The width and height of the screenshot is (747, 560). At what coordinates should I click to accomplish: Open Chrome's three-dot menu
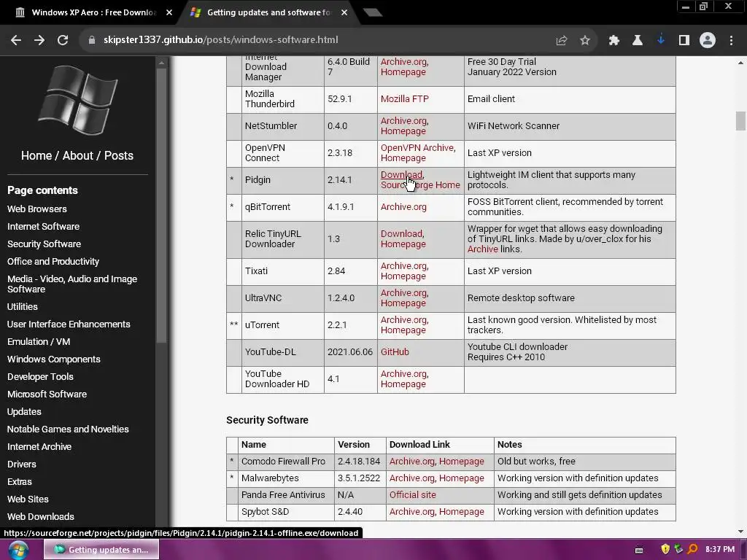[731, 41]
